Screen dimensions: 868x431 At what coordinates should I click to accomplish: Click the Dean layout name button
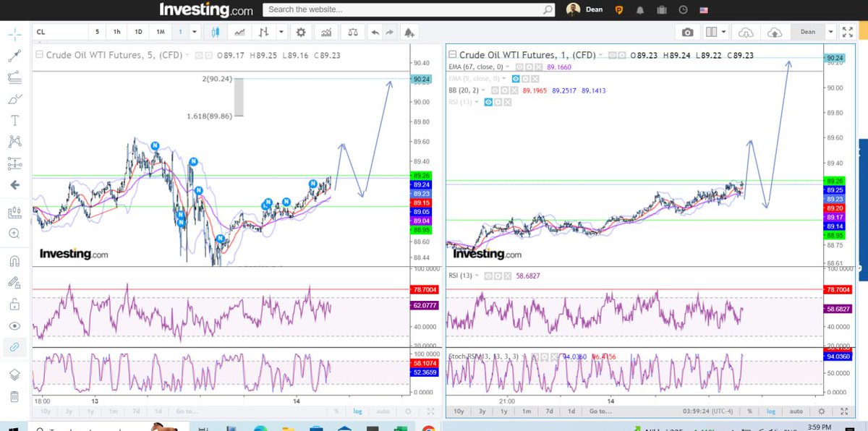tap(808, 32)
